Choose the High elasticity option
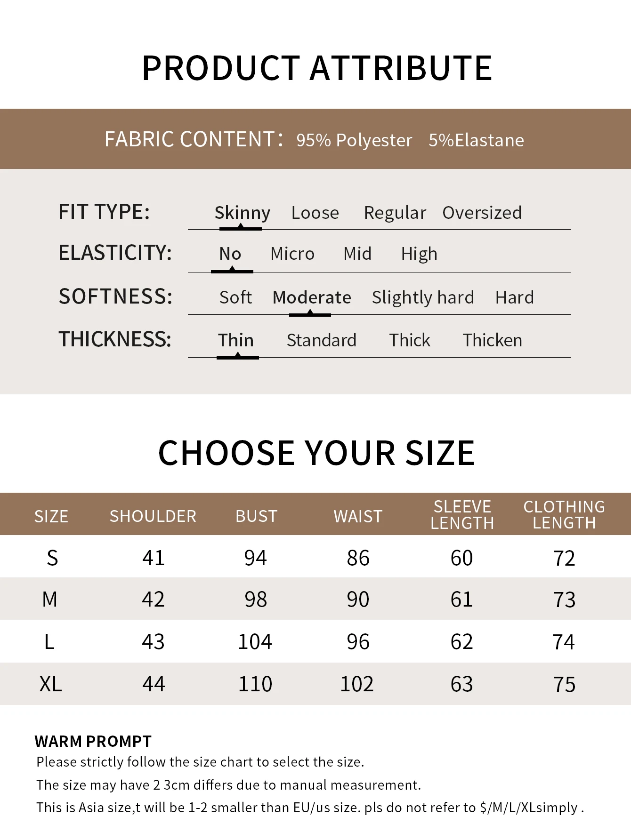 click(419, 254)
